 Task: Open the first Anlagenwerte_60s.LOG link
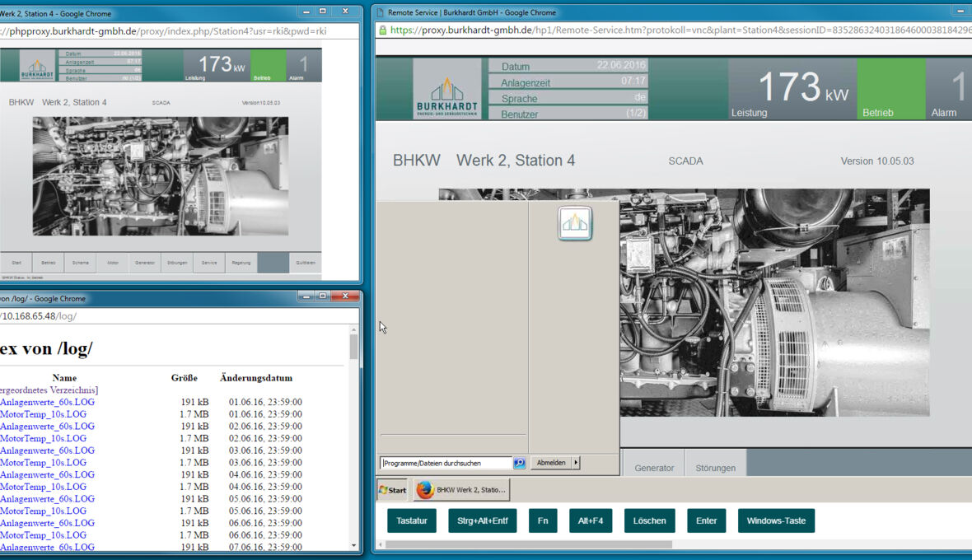click(47, 402)
